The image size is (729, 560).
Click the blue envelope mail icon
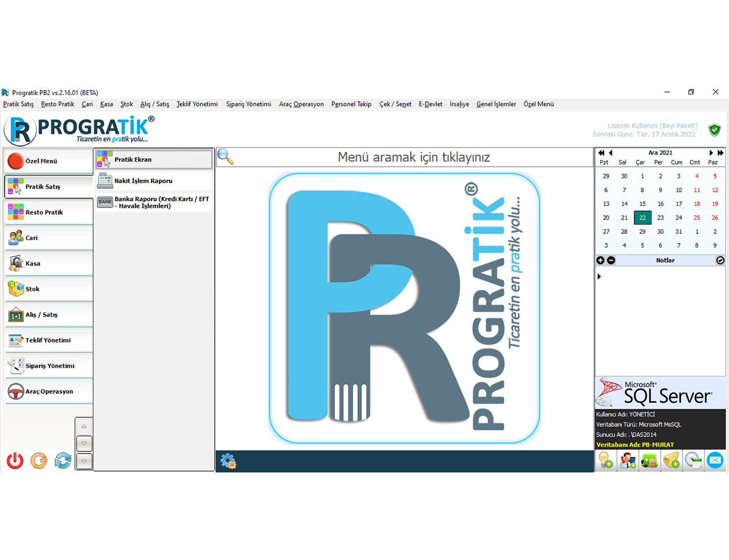tap(715, 460)
